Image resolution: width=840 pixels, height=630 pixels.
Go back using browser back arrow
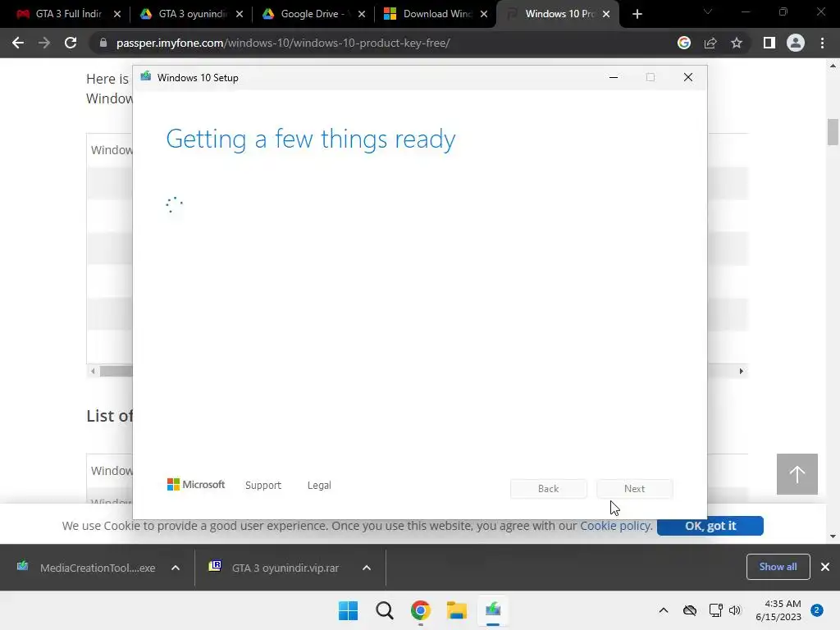18,43
